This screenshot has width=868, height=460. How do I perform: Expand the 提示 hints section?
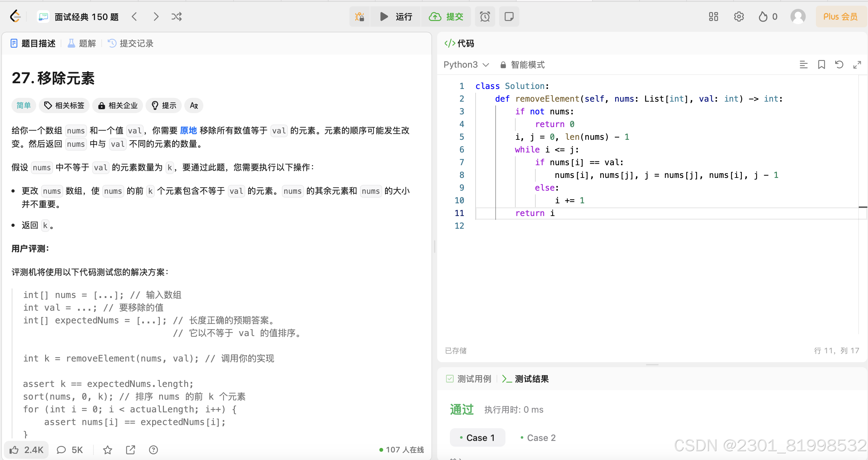point(164,105)
